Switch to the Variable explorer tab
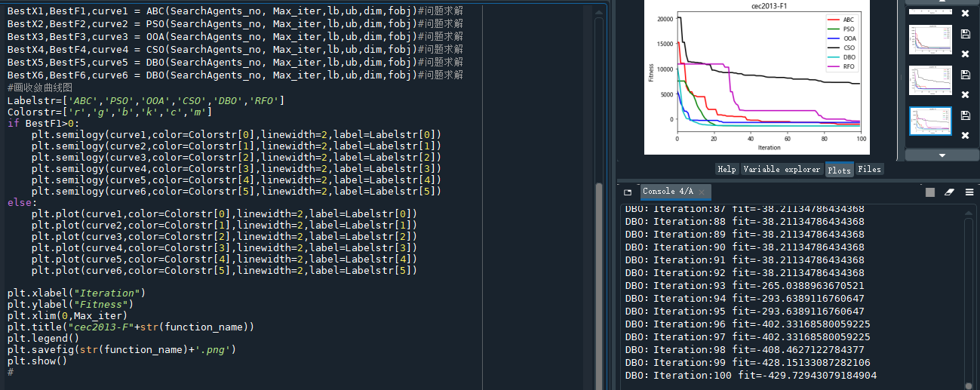This screenshot has height=390, width=980. point(782,170)
